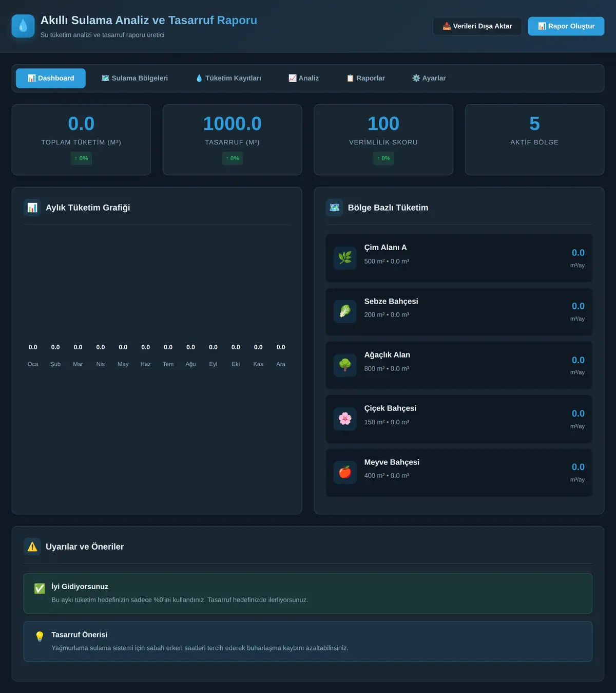Image resolution: width=616 pixels, height=693 pixels.
Task: Open the Raporlar tab
Action: click(365, 78)
